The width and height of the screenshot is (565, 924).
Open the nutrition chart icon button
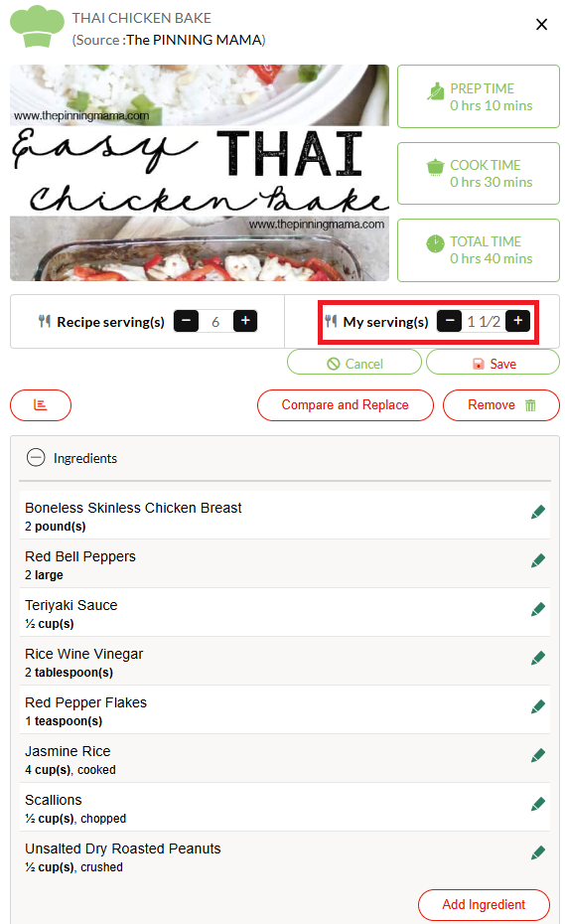pos(41,405)
